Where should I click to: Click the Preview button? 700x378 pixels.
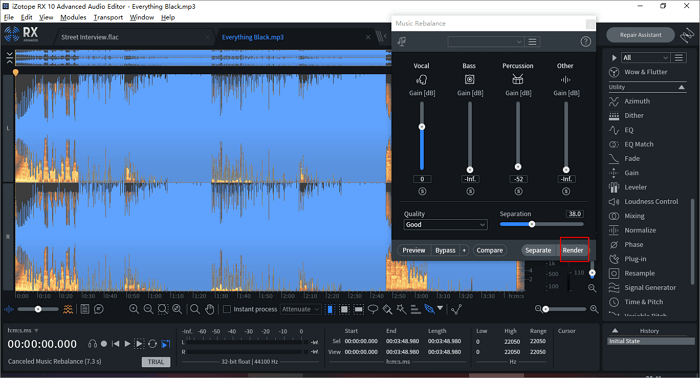[414, 250]
